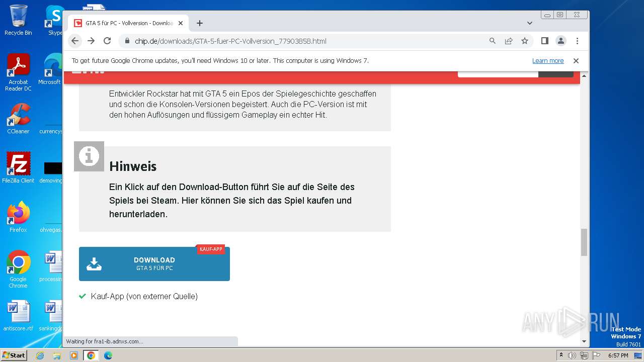The image size is (644, 362).
Task: Click the download arrow icon on the blue button
Action: [94, 264]
